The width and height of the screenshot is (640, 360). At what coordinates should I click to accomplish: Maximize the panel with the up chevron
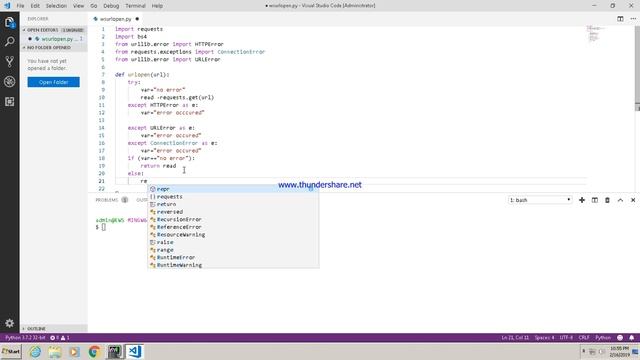pos(620,200)
